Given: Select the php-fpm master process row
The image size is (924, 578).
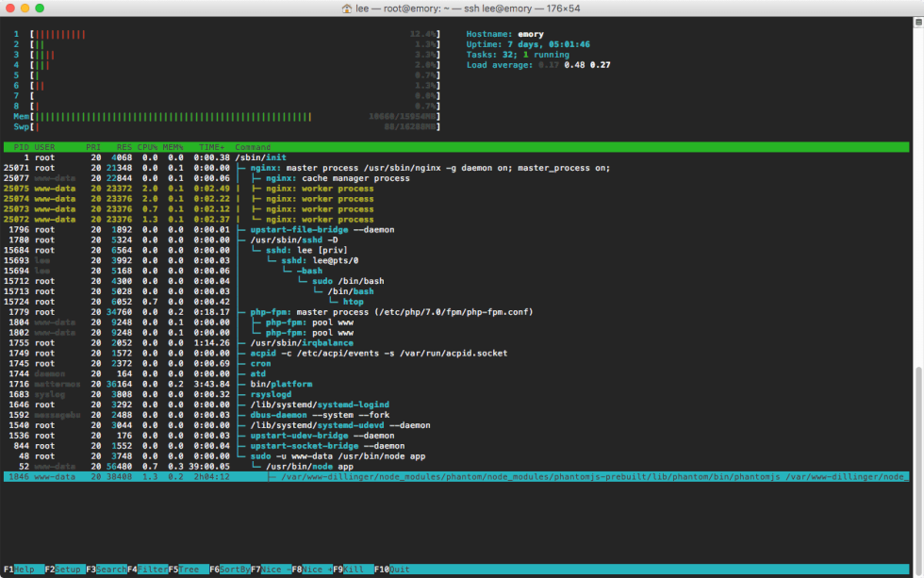Looking at the screenshot, I should pos(377,312).
